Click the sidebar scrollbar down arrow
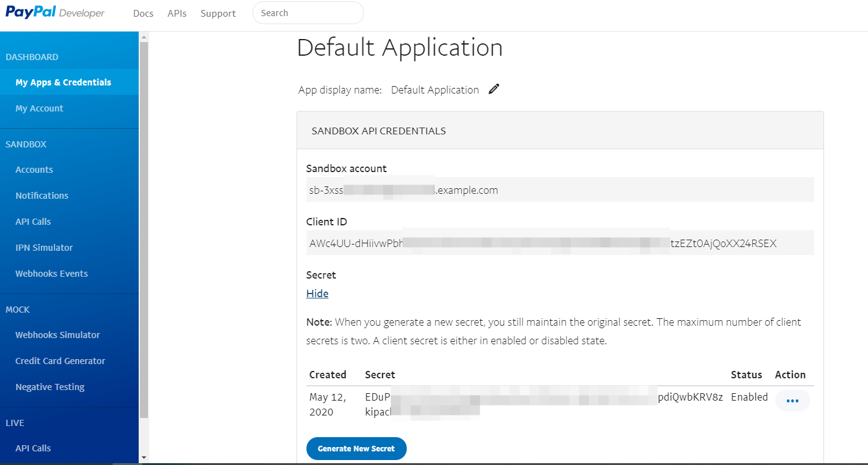The height and width of the screenshot is (465, 868). [144, 458]
